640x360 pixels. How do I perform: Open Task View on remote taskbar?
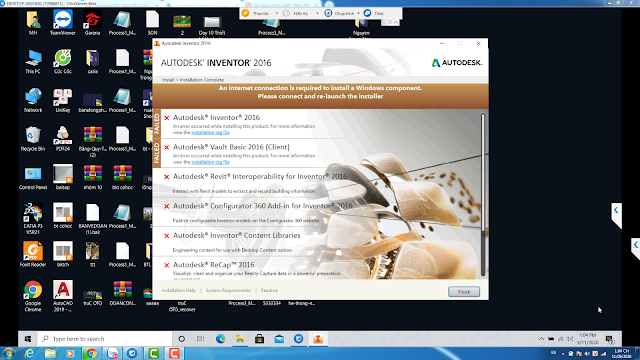pyautogui.click(x=200, y=339)
